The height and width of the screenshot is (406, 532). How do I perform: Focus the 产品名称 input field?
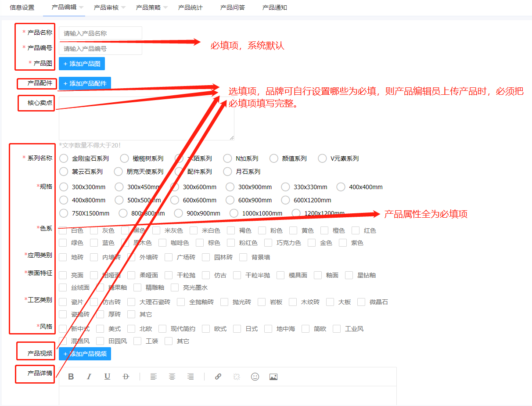[101, 33]
